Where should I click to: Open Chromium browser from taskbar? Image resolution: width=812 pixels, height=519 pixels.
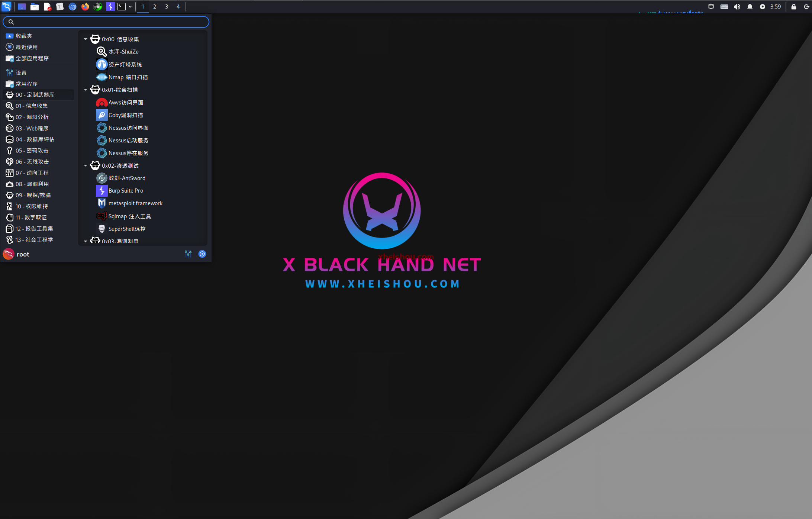click(72, 7)
